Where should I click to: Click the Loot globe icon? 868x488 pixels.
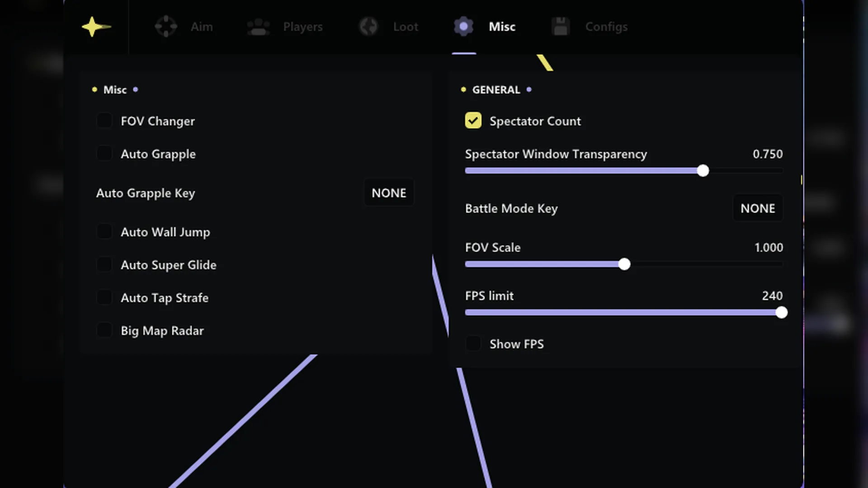(368, 27)
